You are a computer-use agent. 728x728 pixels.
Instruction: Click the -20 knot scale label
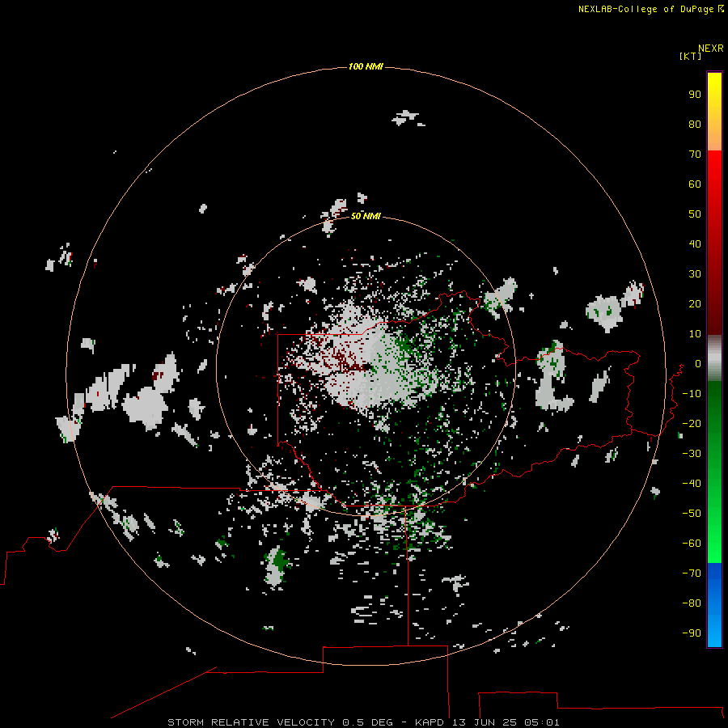point(692,423)
